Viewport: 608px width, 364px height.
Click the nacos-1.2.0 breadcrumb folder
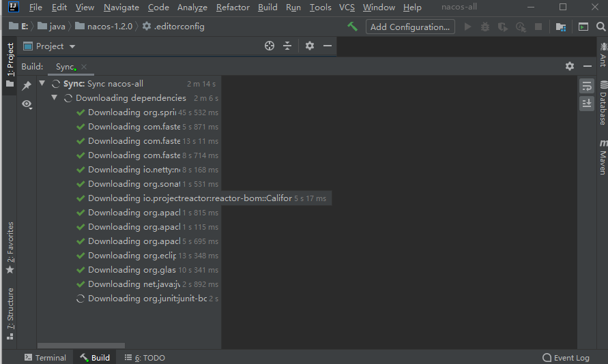point(104,27)
